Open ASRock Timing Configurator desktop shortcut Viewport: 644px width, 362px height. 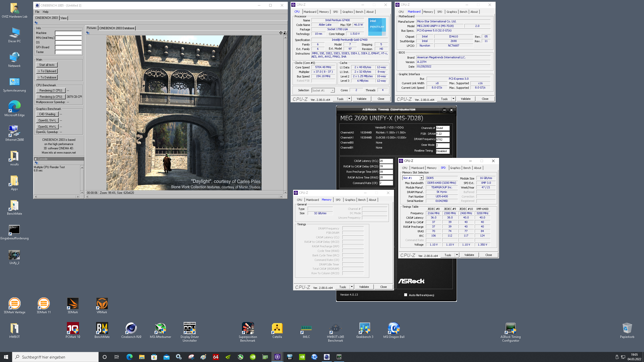coord(510,332)
